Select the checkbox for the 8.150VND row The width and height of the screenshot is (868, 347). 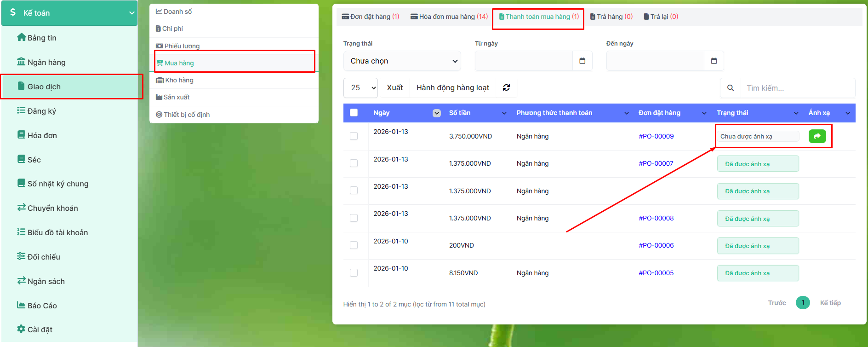point(354,273)
